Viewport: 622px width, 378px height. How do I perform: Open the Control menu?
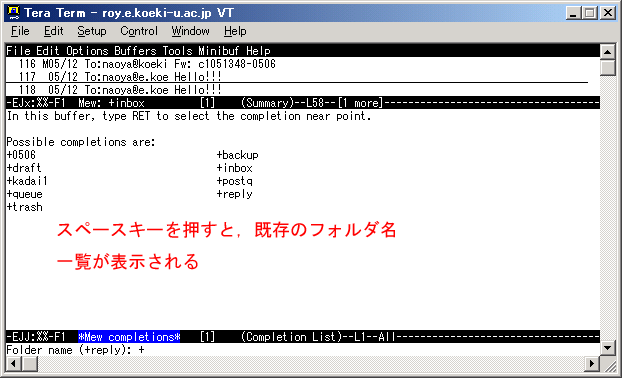pyautogui.click(x=139, y=31)
